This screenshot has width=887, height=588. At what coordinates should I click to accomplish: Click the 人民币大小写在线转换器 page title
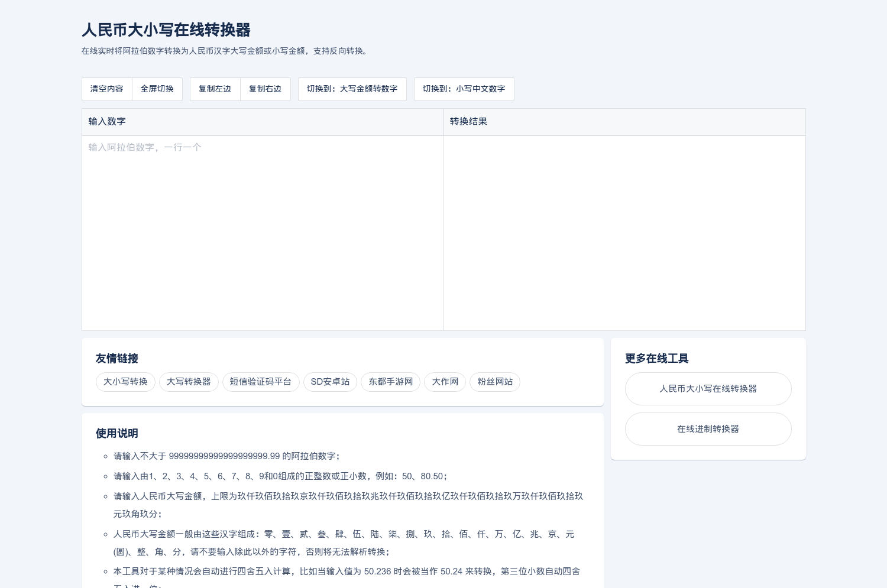point(166,30)
